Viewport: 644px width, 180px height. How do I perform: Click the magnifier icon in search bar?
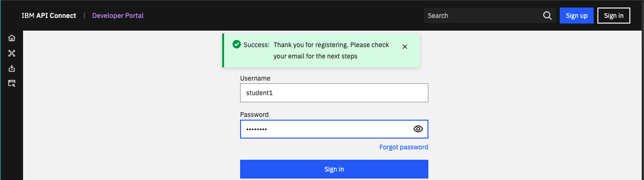coord(547,16)
